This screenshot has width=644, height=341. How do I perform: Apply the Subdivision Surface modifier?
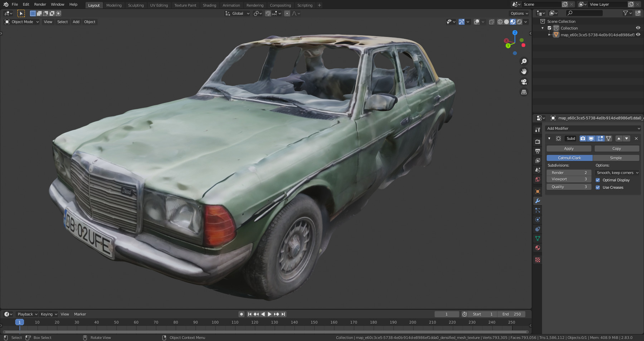coord(569,148)
